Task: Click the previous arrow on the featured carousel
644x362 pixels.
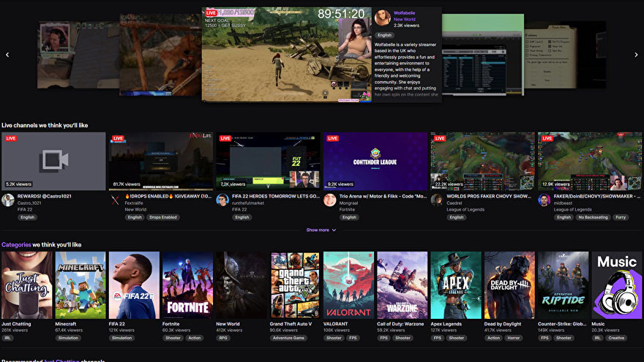Action: point(7,55)
